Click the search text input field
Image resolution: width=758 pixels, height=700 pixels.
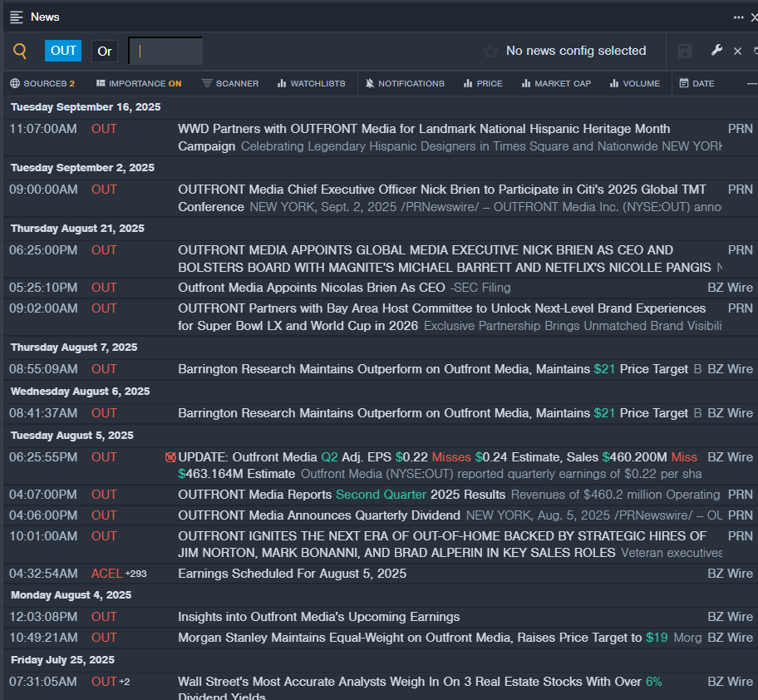[x=166, y=52]
